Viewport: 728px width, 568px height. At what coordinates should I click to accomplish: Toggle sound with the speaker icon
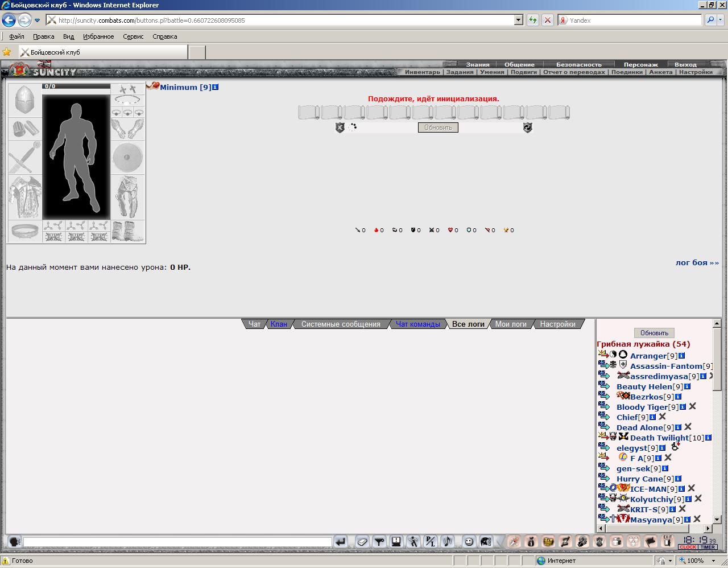coord(448,542)
